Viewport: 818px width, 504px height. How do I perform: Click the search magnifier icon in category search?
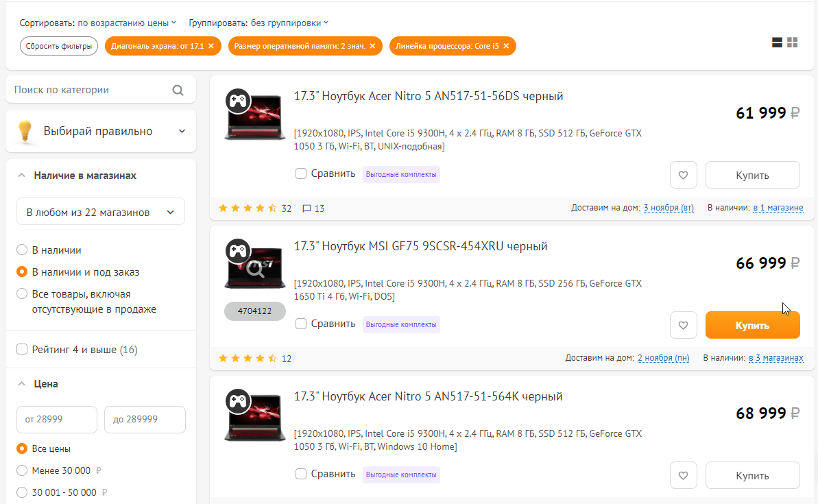pyautogui.click(x=178, y=91)
